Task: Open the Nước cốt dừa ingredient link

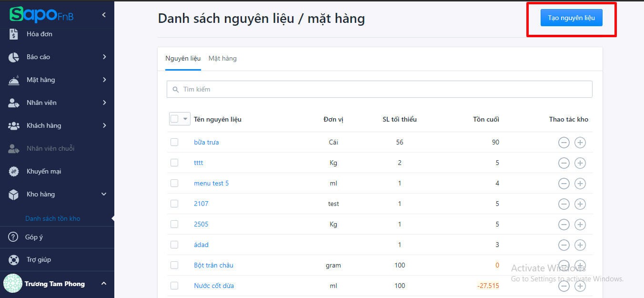Action: pyautogui.click(x=214, y=286)
